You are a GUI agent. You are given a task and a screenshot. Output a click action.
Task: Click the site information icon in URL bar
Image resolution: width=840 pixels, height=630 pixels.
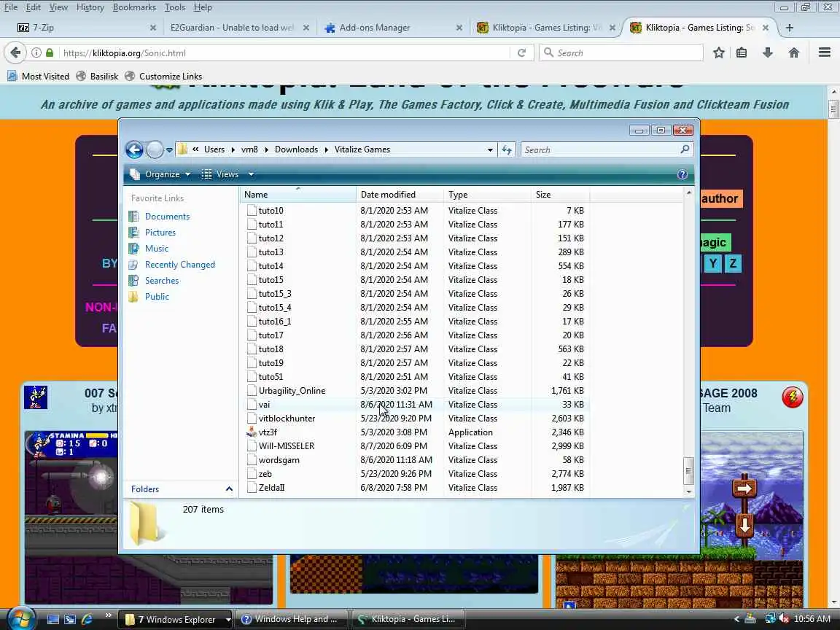tap(36, 52)
